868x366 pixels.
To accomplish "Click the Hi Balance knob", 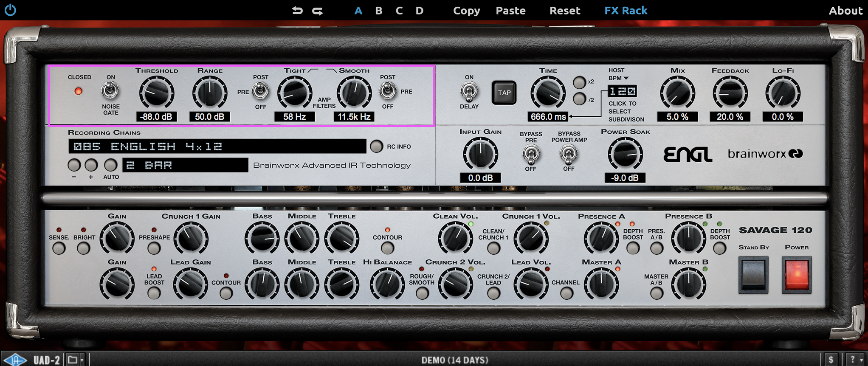I will [387, 284].
